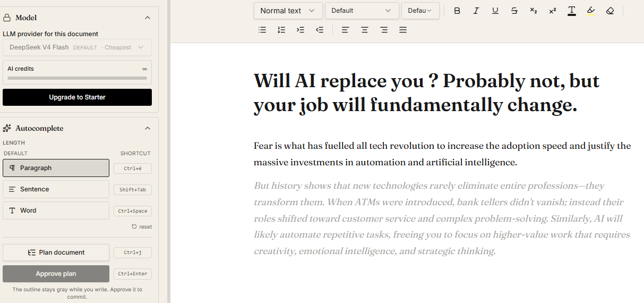Screen dimensions: 644x303
Task: Click the sparkle icon beside Autocomplete
Action: [x=7, y=128]
